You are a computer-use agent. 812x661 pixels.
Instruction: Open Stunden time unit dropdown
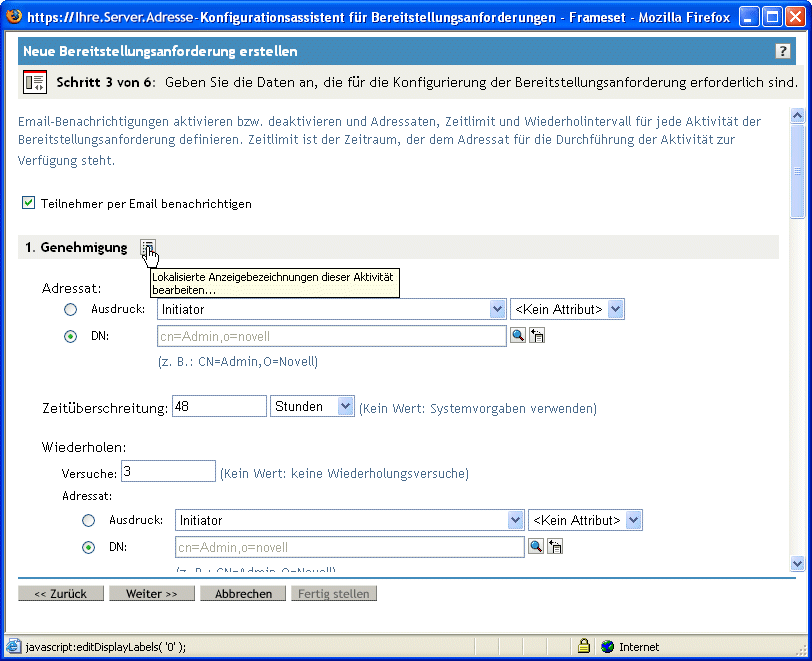tap(312, 406)
